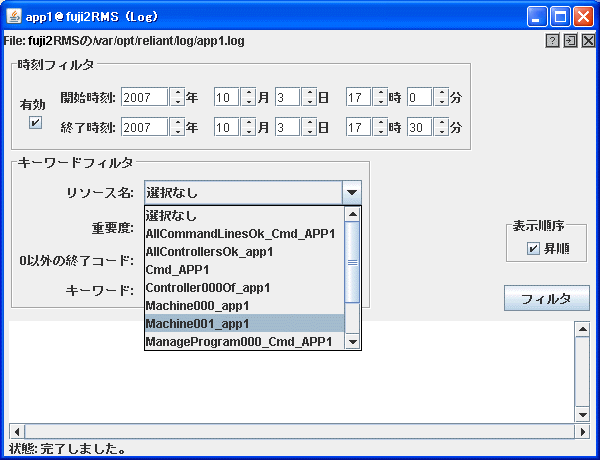The height and width of the screenshot is (460, 600).
Task: Toggle the 有効 time filter checkbox
Action: click(36, 123)
